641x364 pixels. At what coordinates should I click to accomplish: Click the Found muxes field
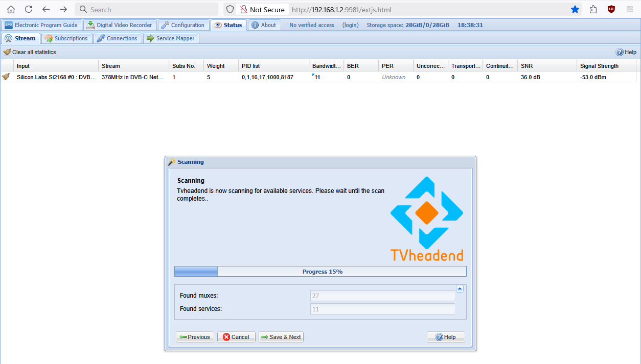[383, 296]
